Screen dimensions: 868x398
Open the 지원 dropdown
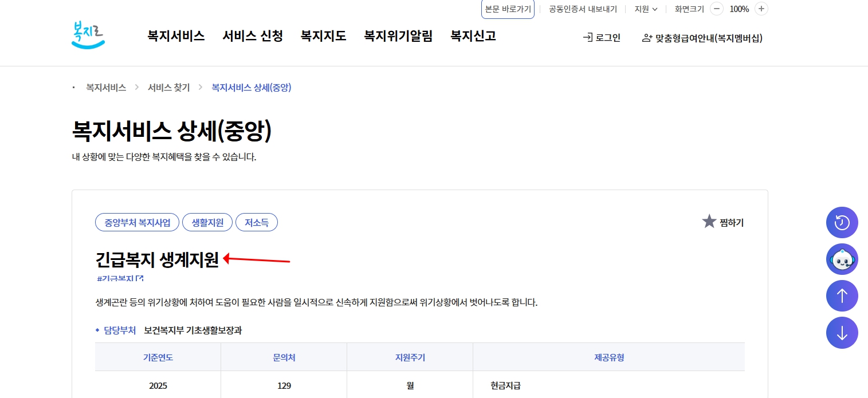coord(645,9)
